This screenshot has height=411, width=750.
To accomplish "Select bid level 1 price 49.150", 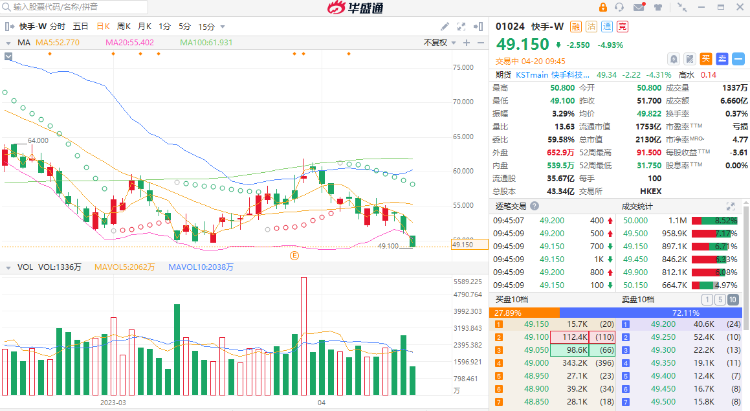I will coord(536,324).
